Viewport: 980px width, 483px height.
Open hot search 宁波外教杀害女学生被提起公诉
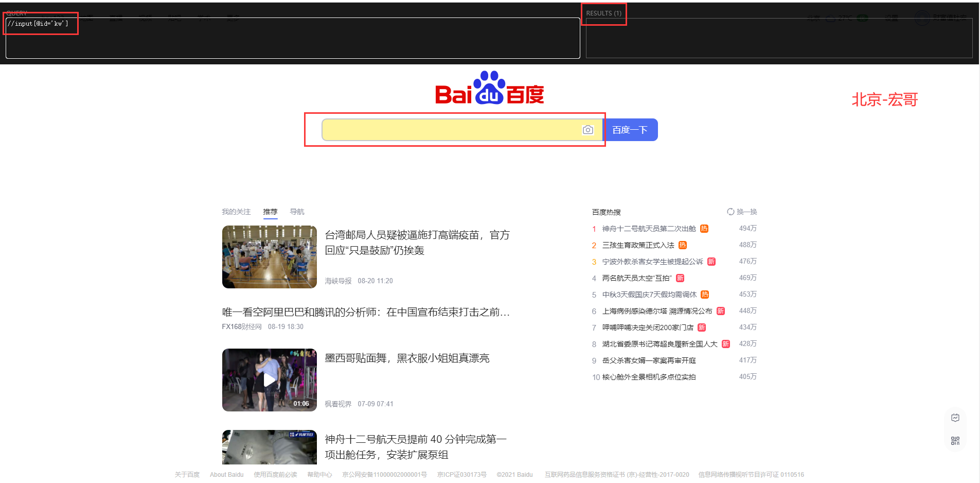[652, 262]
